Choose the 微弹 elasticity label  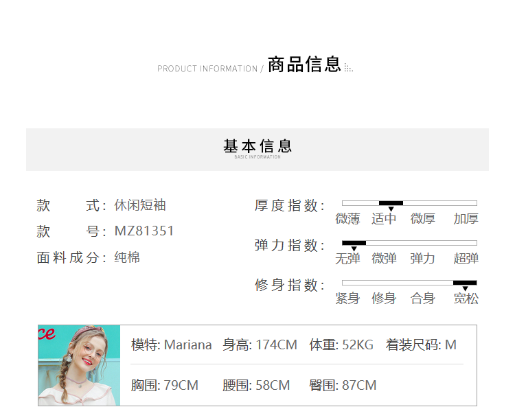pos(384,259)
